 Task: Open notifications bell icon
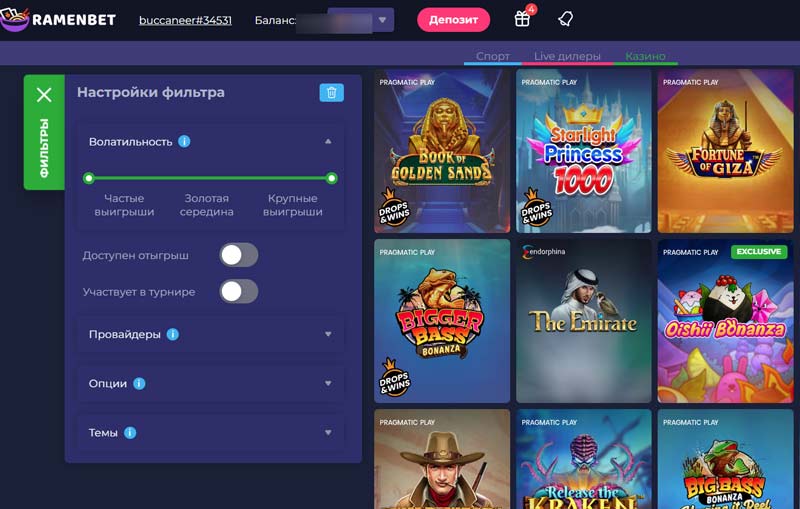[565, 19]
